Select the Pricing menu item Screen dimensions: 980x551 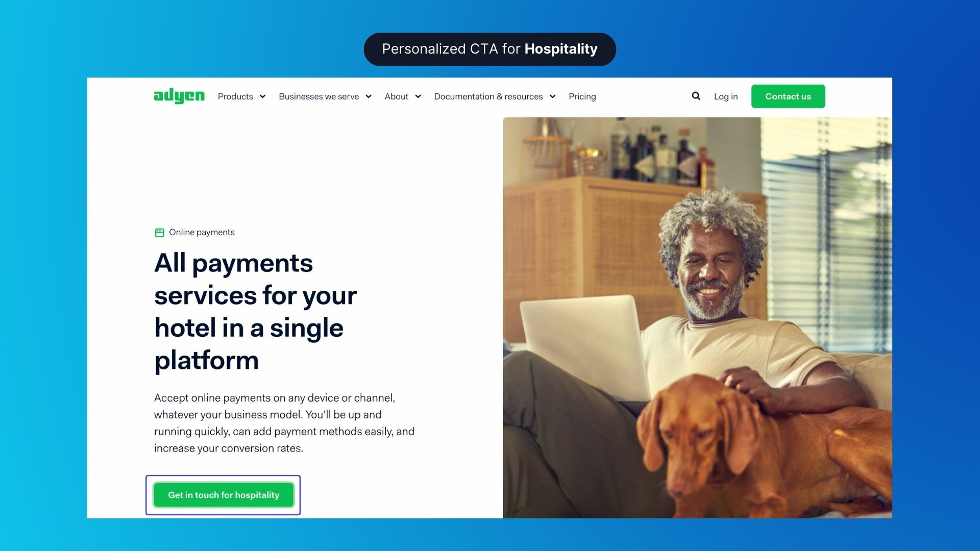tap(581, 96)
